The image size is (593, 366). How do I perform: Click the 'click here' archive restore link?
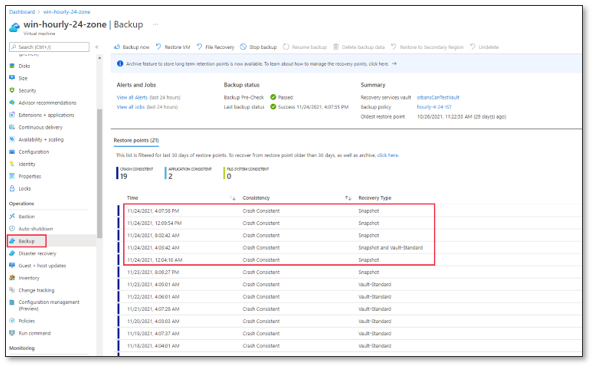point(388,155)
